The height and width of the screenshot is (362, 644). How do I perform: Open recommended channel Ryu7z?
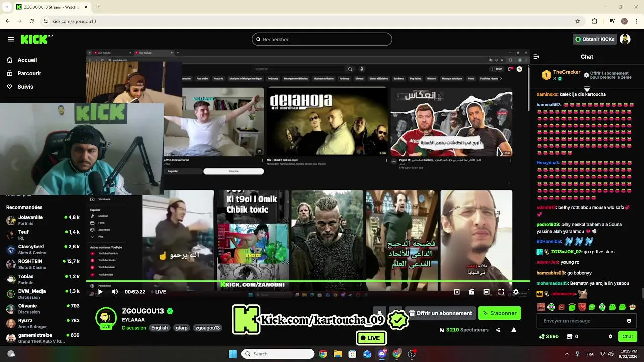(x=43, y=323)
